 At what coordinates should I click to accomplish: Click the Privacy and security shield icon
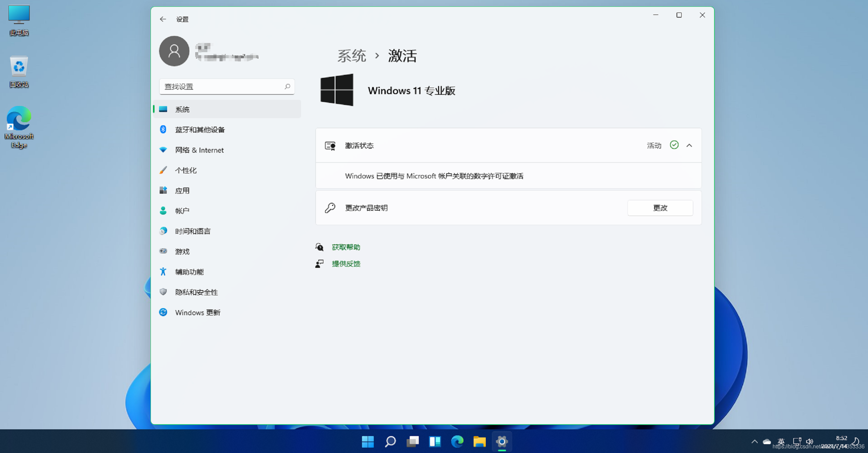[x=163, y=292]
